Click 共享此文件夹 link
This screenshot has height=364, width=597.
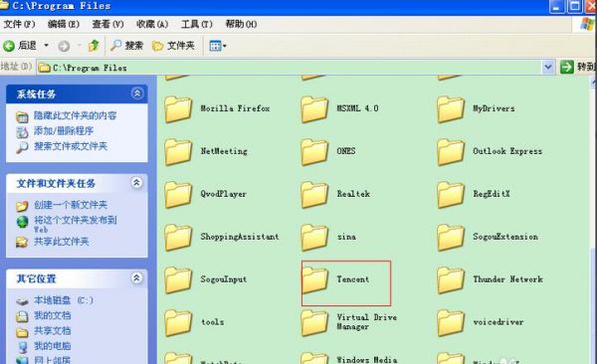62,242
